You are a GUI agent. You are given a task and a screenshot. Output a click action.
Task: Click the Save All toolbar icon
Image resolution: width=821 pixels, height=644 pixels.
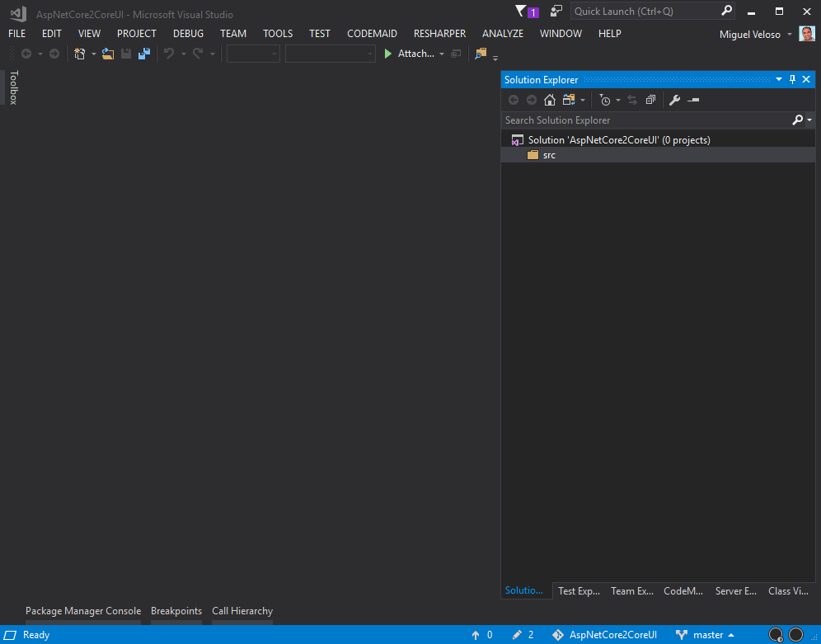click(144, 54)
